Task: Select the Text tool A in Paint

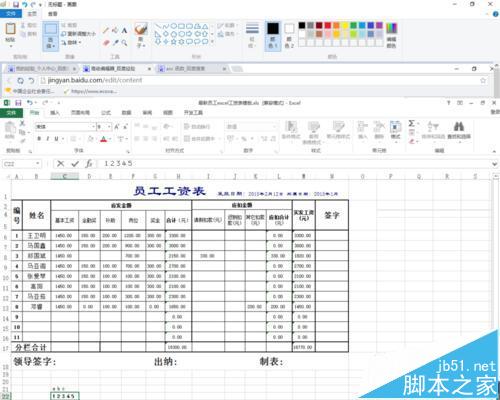Action: (124, 31)
